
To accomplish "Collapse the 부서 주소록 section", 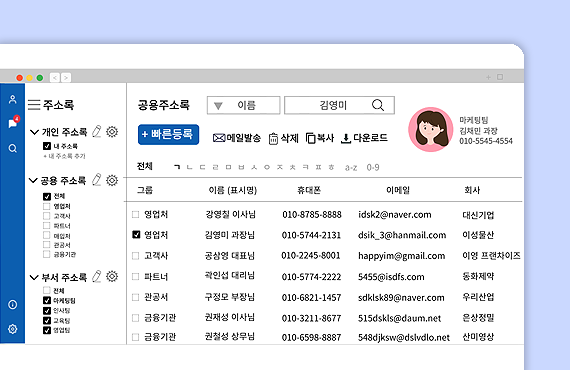I will [x=34, y=278].
